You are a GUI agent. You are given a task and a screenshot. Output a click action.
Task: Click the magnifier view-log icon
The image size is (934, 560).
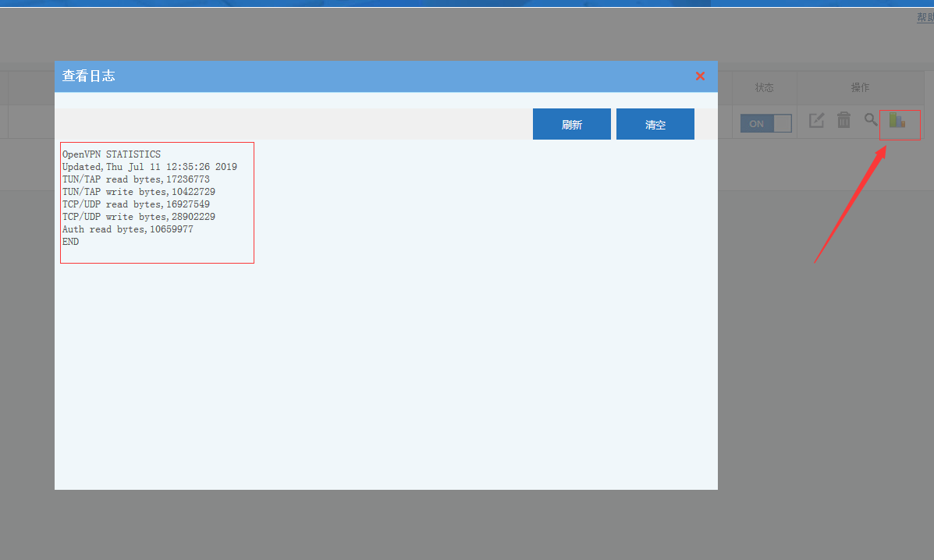[871, 120]
